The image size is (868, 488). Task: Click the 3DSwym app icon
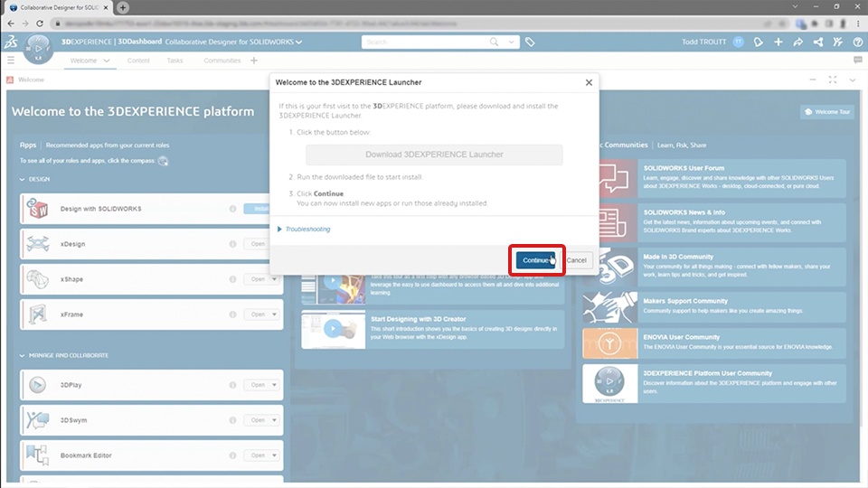click(38, 420)
